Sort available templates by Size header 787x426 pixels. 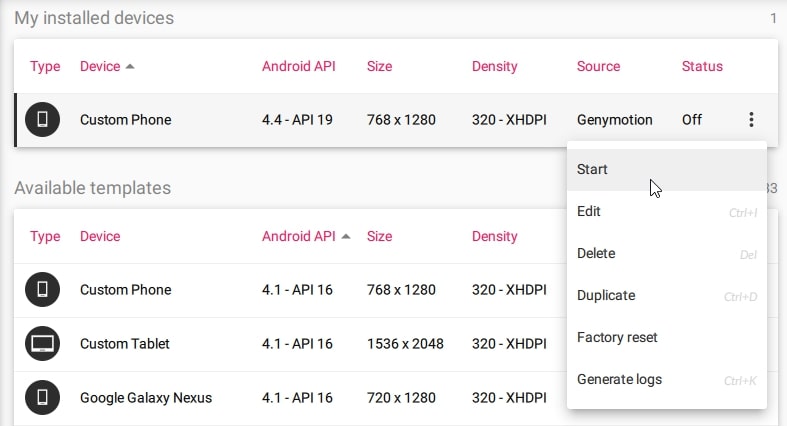(379, 236)
